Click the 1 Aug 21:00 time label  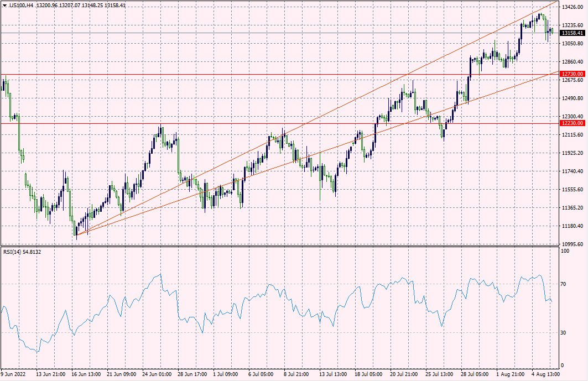(x=510, y=374)
